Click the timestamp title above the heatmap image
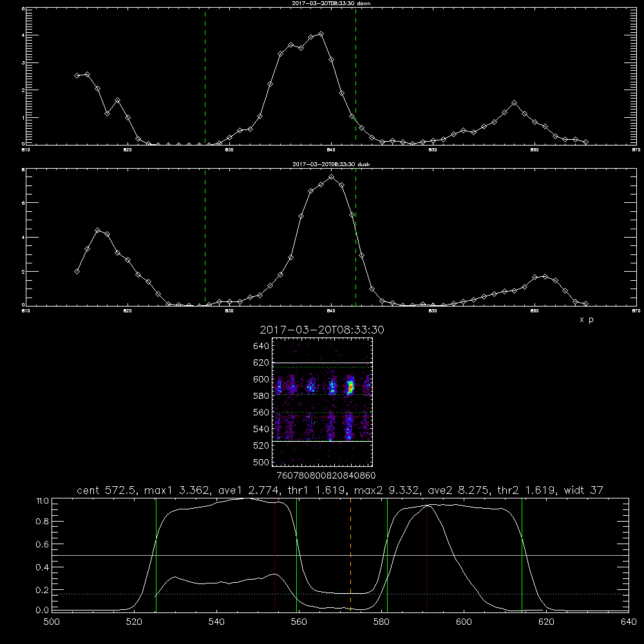The image size is (644, 644). [322, 330]
